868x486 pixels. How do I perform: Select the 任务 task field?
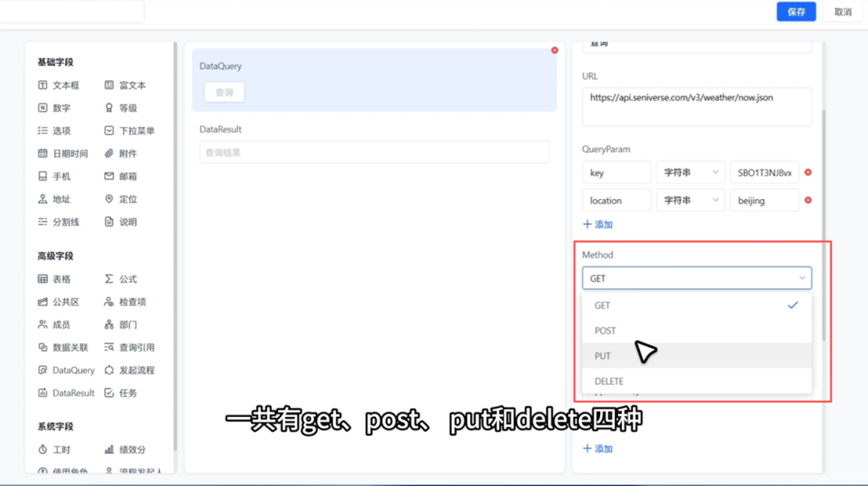click(121, 393)
